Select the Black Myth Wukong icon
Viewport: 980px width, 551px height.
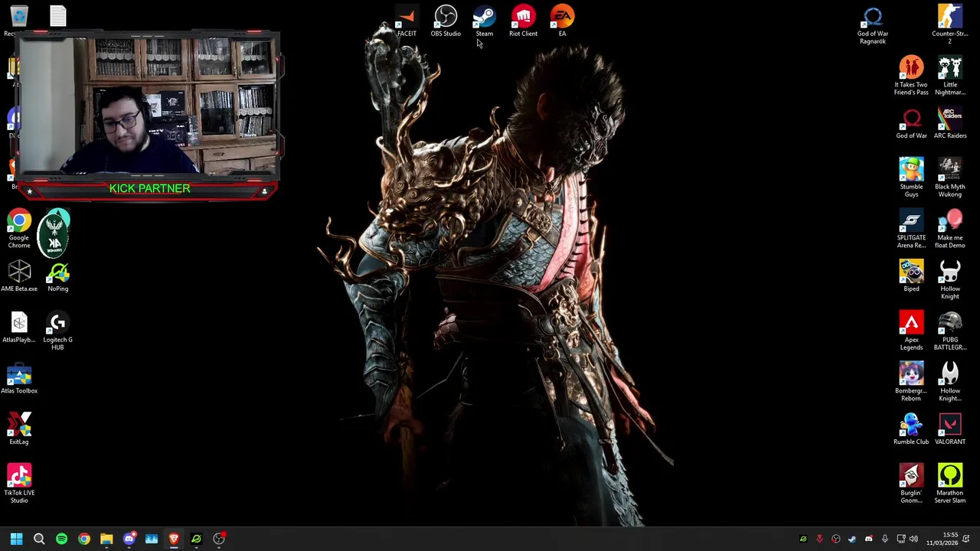pos(949,178)
